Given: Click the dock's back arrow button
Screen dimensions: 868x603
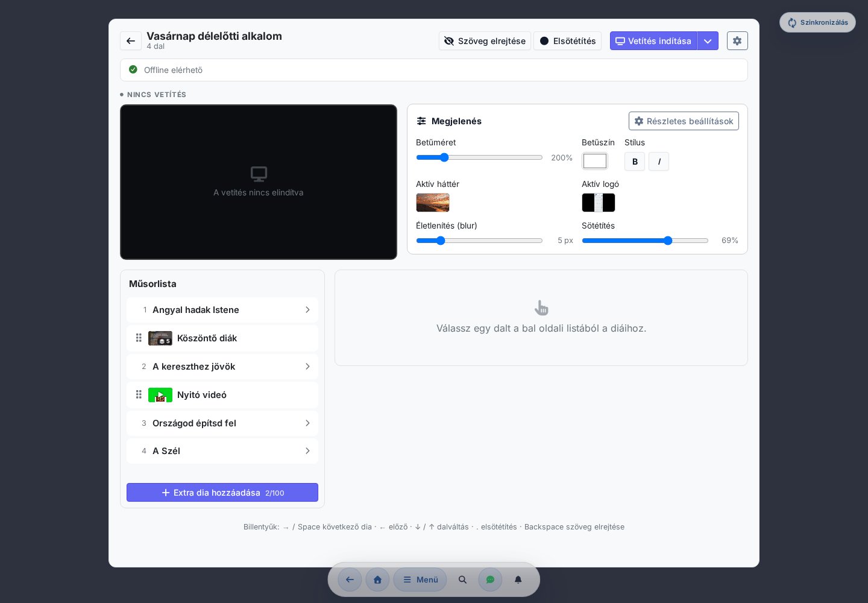Looking at the screenshot, I should point(350,579).
